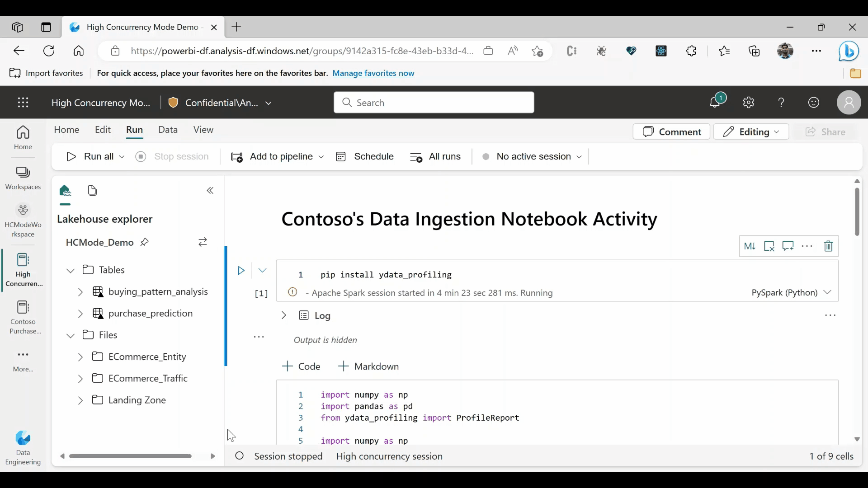This screenshot has width=868, height=488.
Task: Switch lakehouse using swap arrows icon
Action: tap(203, 242)
